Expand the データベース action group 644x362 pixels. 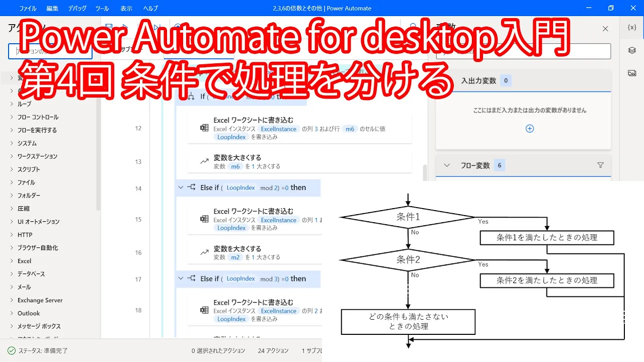[12, 274]
